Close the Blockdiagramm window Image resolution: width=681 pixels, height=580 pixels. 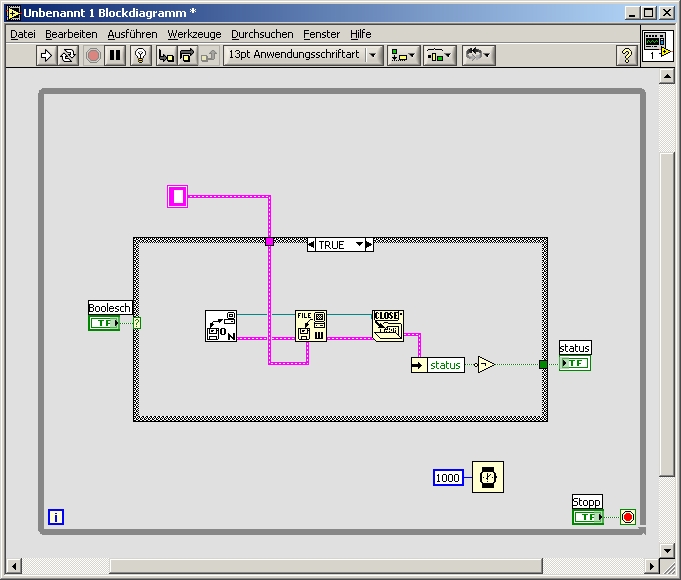(667, 13)
